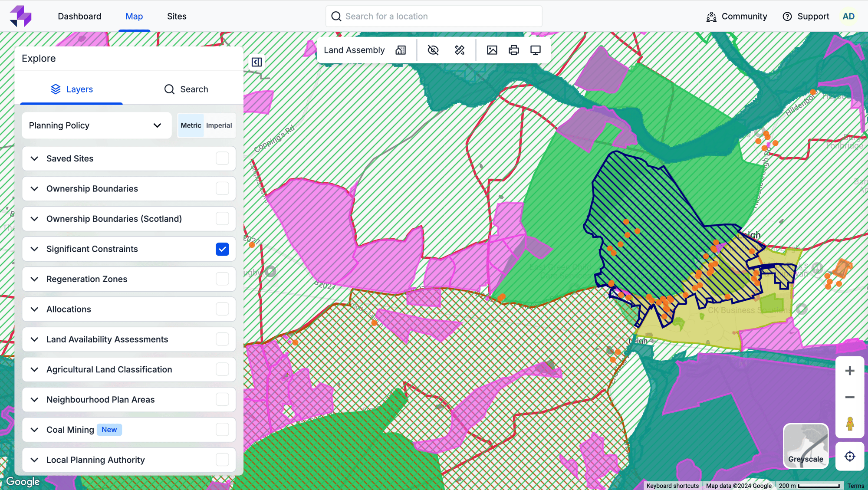Click the Community link
This screenshot has width=868, height=490.
[x=744, y=16]
